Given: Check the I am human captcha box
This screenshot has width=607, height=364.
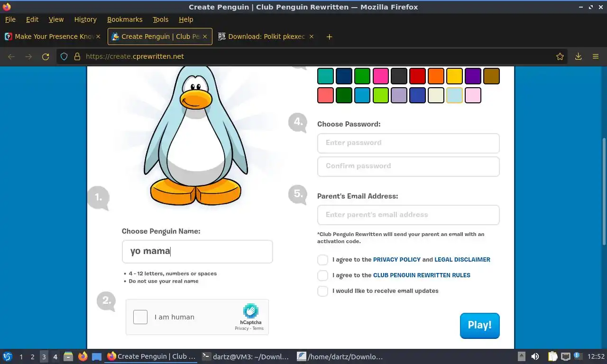Looking at the screenshot, I should tap(140, 317).
